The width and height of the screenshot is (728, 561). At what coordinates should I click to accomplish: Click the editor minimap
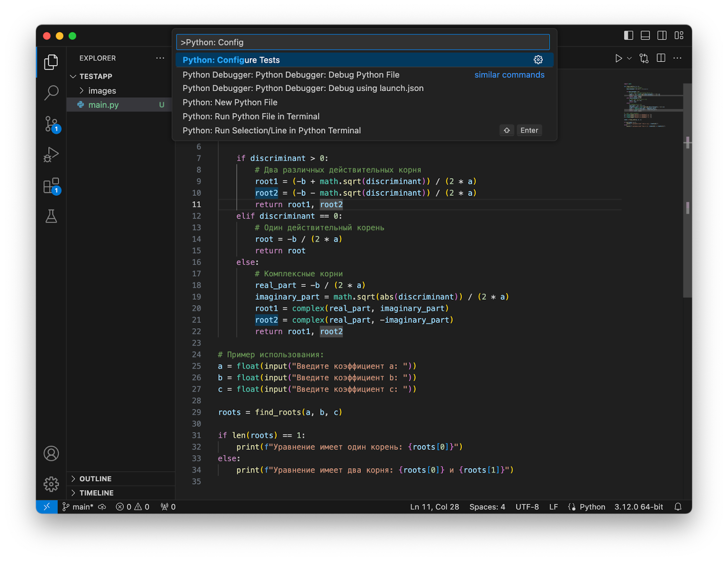tap(652, 105)
